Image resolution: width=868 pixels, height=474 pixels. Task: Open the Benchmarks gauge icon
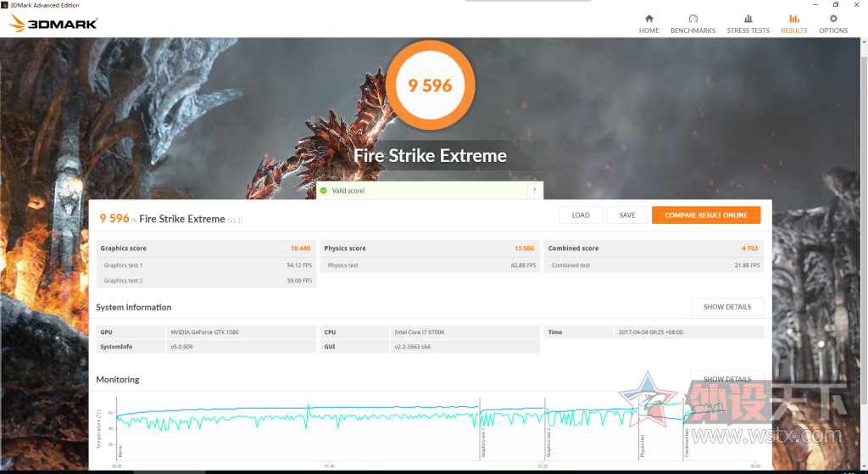click(x=693, y=19)
